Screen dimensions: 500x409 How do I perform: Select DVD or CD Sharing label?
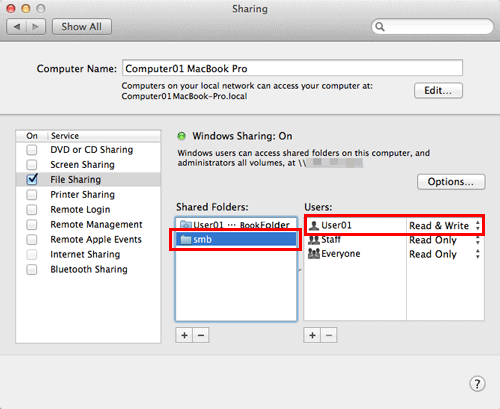[x=92, y=150]
